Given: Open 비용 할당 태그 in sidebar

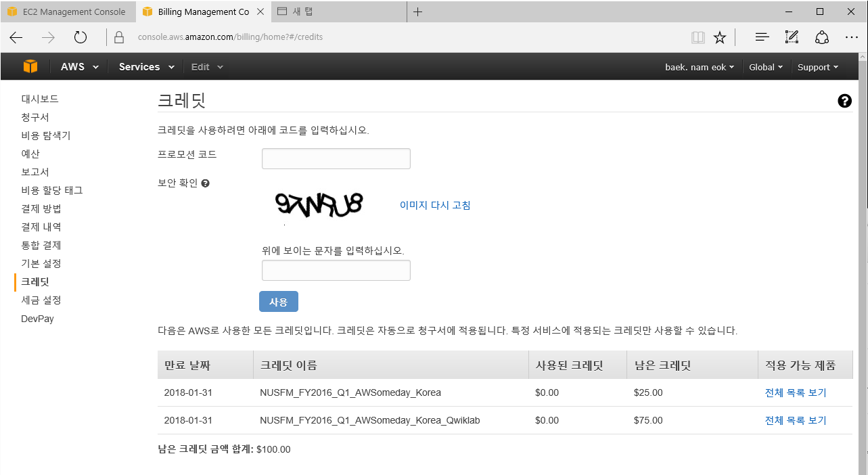Looking at the screenshot, I should click(52, 190).
